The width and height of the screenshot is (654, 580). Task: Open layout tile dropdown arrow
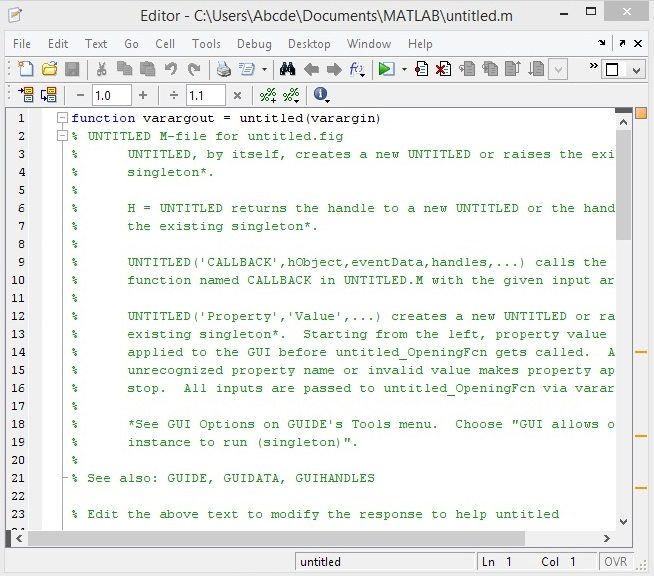click(x=636, y=70)
